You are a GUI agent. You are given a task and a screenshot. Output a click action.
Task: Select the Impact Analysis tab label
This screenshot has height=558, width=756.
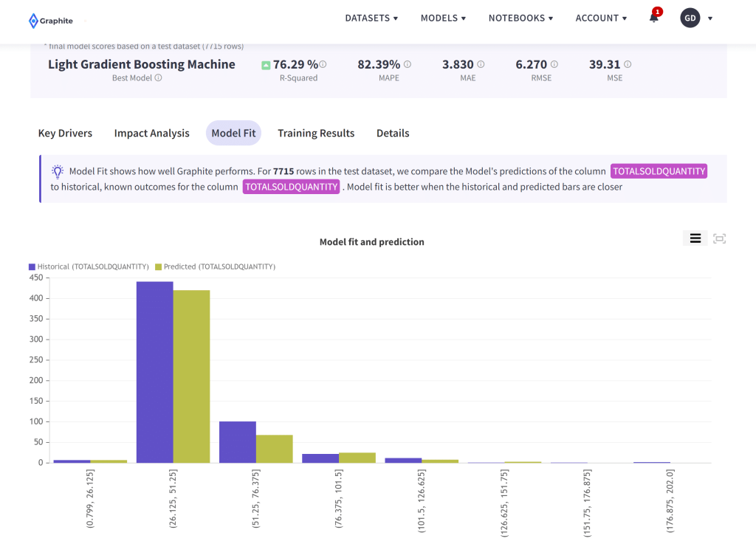point(151,133)
